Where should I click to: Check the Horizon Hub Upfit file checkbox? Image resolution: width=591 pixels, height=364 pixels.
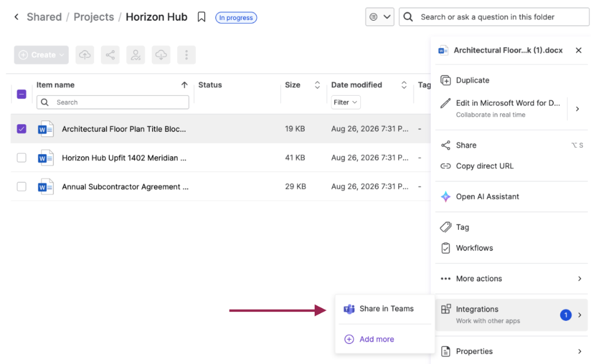pyautogui.click(x=21, y=158)
